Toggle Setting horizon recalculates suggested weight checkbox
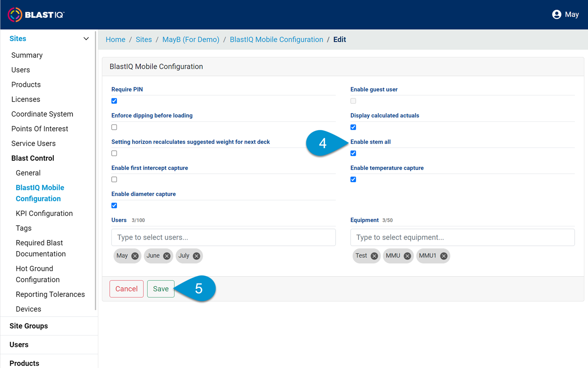The width and height of the screenshot is (588, 368). coord(114,153)
